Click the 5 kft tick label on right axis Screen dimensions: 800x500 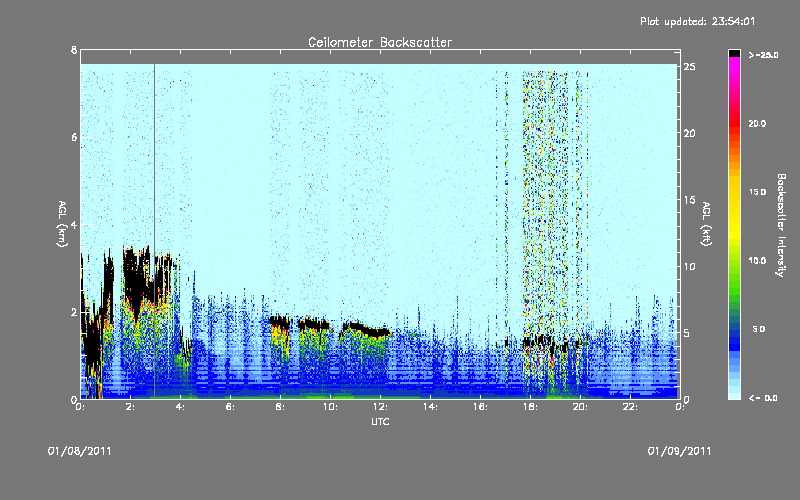(687, 333)
